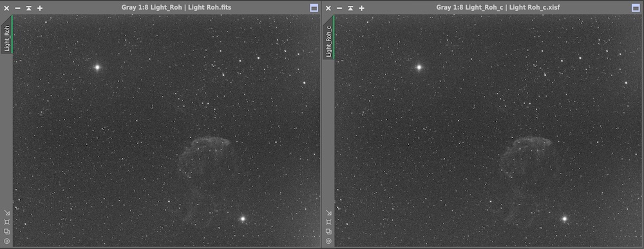Click the overlapping squares icon in Light_Roh_c window
The height and width of the screenshot is (249, 644).
(328, 232)
